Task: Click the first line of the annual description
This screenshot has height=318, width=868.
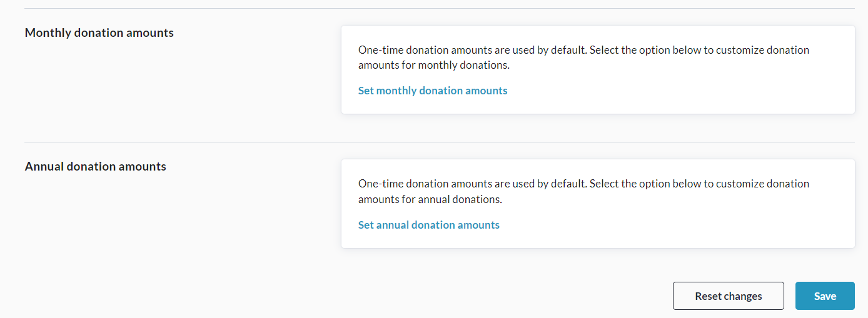Action: [x=583, y=184]
